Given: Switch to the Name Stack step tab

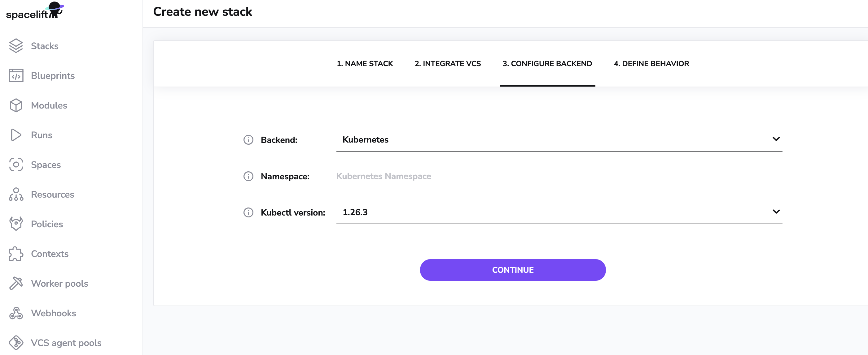Looking at the screenshot, I should click(x=365, y=64).
